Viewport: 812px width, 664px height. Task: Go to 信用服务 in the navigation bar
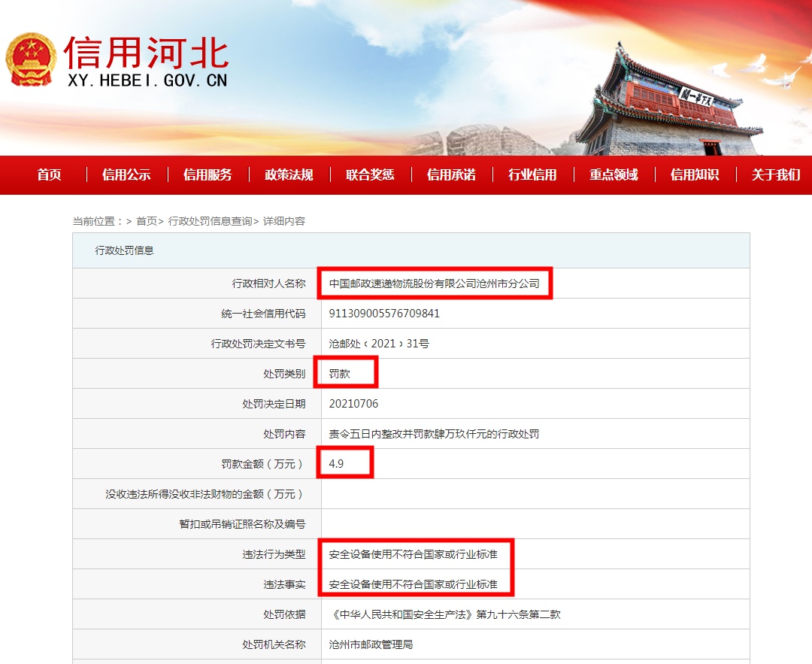[208, 174]
